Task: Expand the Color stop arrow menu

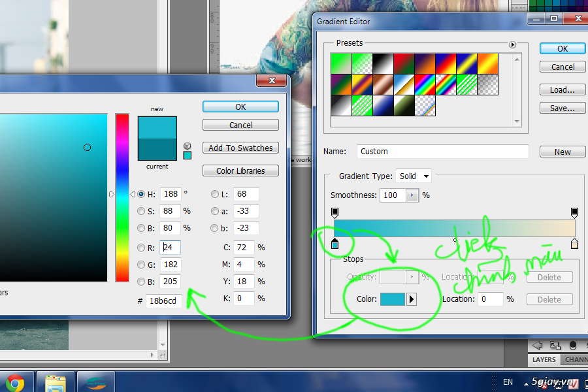Action: point(411,299)
